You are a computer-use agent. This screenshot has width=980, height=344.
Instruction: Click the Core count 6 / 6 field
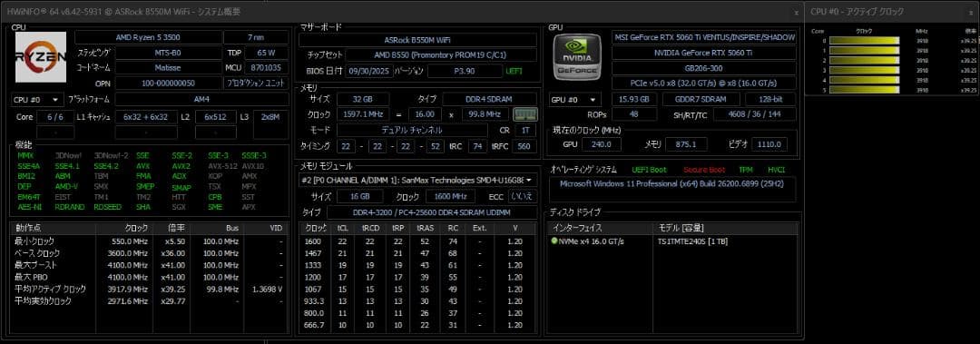[55, 117]
